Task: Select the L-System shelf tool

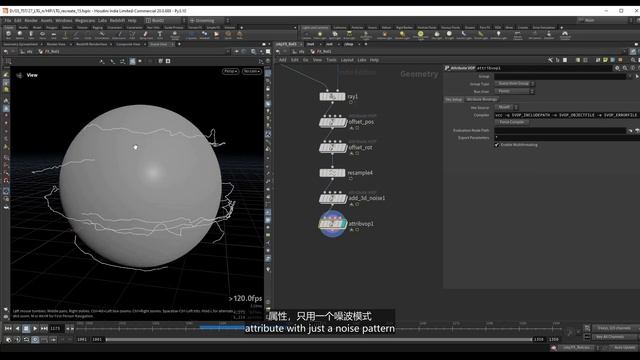Action: coord(191,35)
